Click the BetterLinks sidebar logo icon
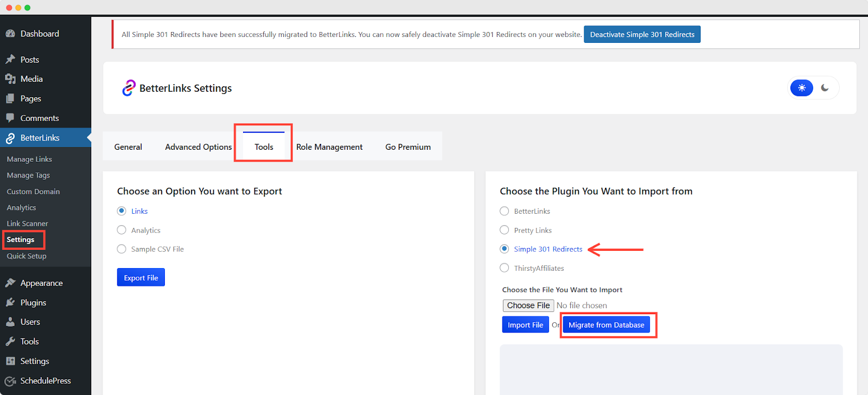 (x=10, y=138)
